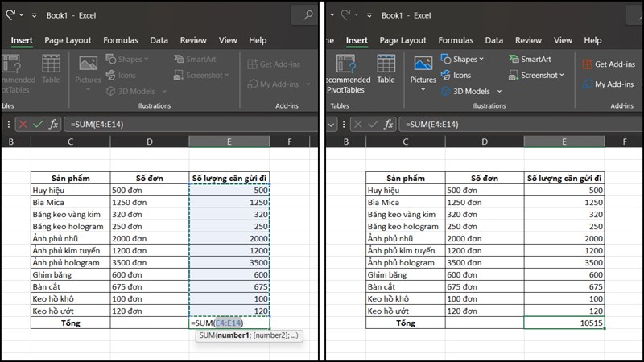The image size is (644, 362).
Task: Select column D header in left window
Action: tap(150, 142)
